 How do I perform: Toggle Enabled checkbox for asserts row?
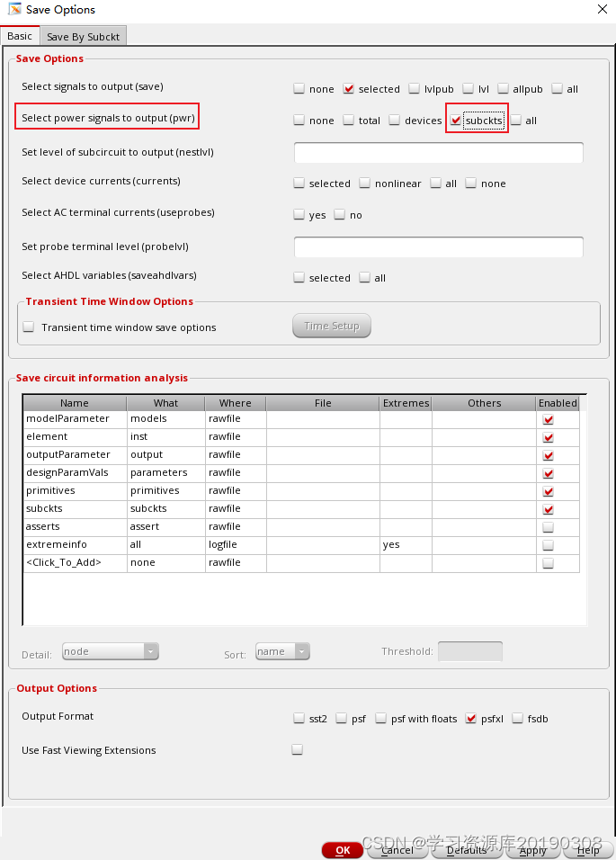click(x=548, y=527)
